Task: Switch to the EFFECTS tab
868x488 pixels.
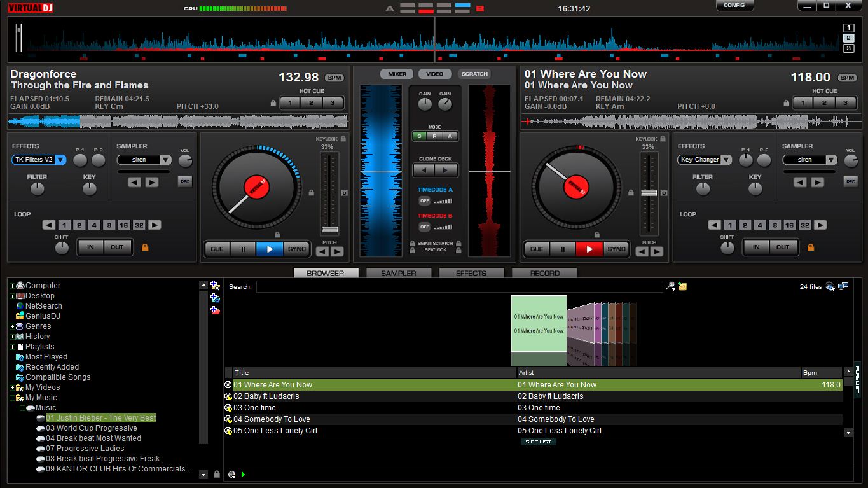Action: point(471,273)
